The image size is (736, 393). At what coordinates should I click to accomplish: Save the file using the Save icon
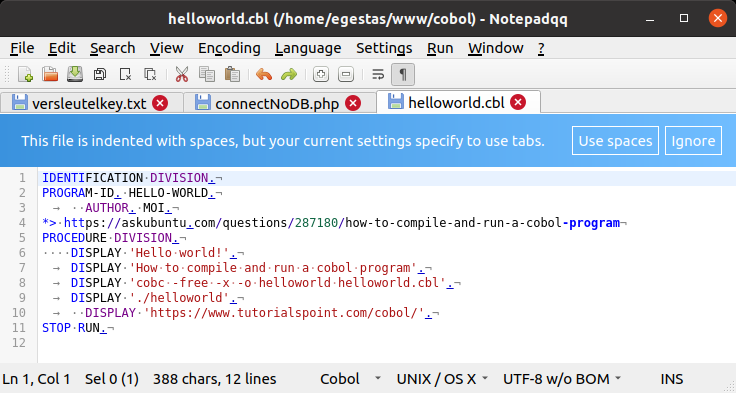pos(75,74)
